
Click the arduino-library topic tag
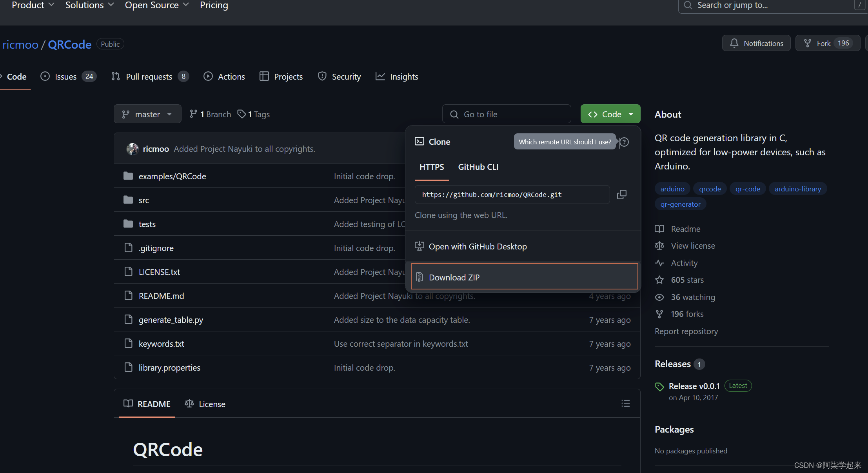797,189
